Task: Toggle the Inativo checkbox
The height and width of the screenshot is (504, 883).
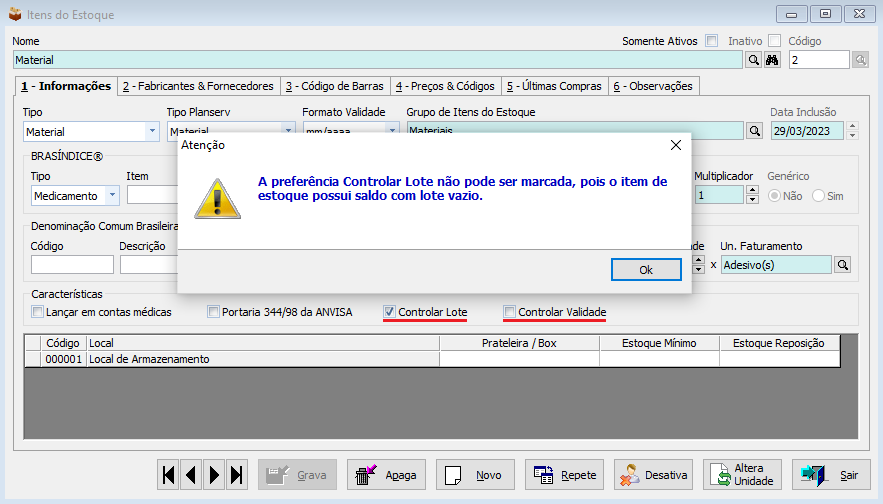Action: click(x=775, y=41)
